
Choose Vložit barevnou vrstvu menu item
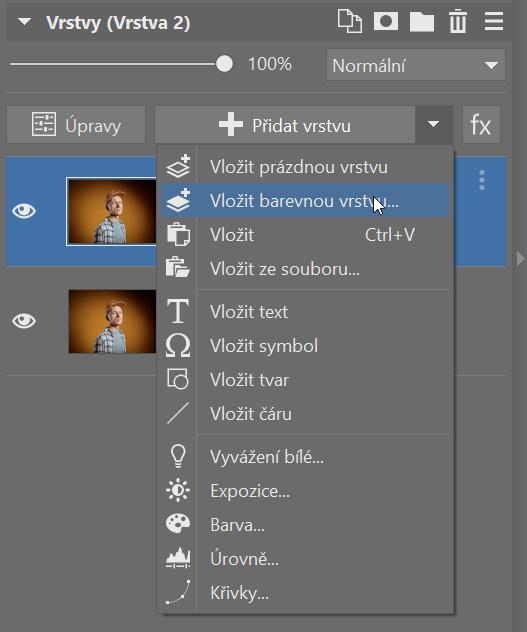305,201
